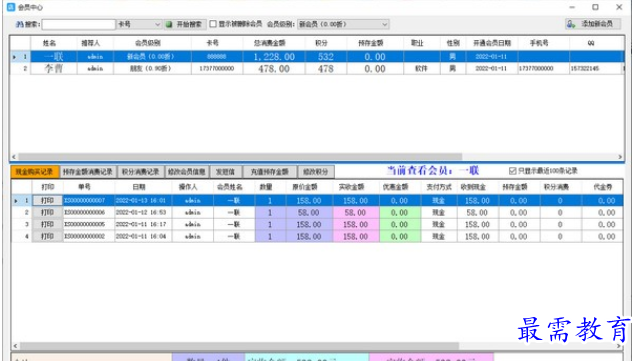Switch to 积分消费记录 tab
639x361 pixels.
141,172
